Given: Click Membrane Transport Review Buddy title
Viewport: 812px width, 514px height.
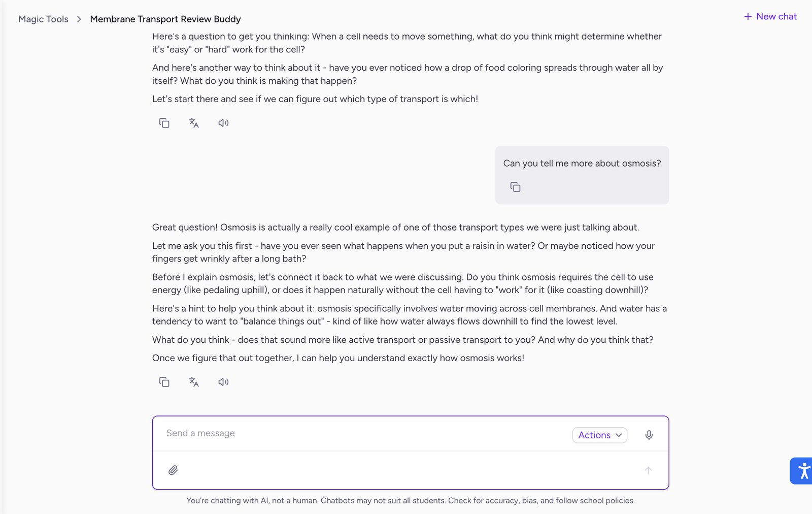Looking at the screenshot, I should point(165,19).
